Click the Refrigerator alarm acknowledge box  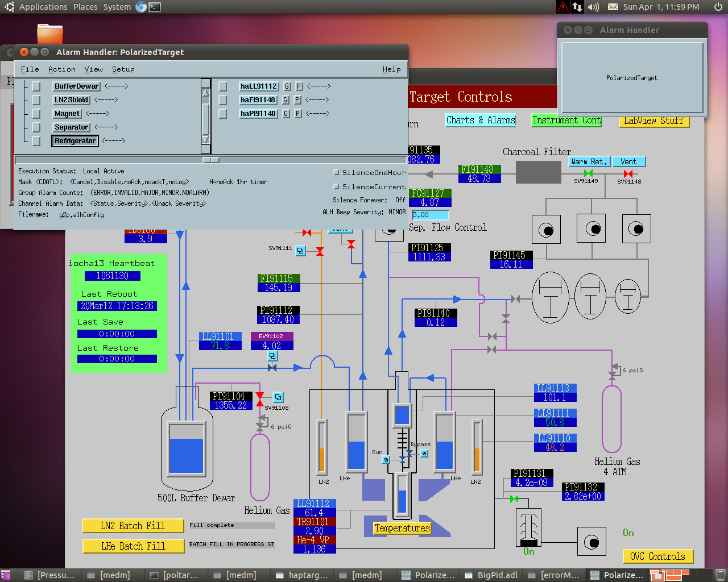point(36,141)
